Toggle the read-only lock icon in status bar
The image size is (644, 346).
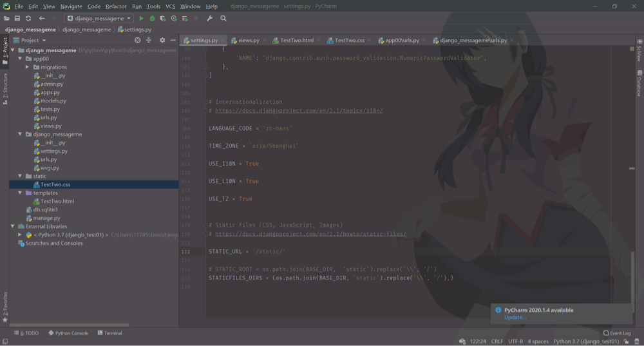(x=627, y=341)
